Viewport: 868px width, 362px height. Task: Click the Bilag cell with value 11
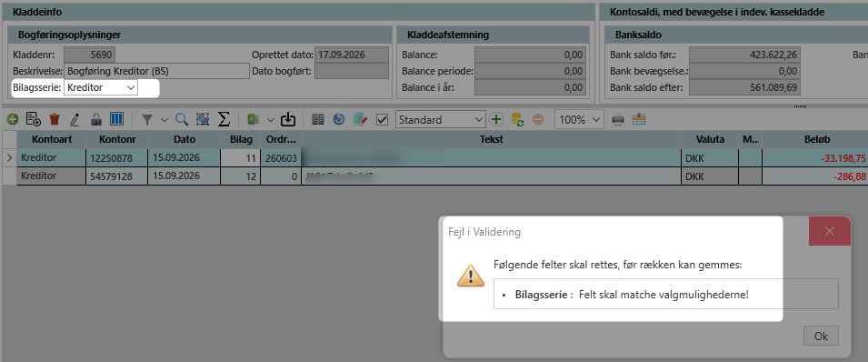[x=240, y=158]
